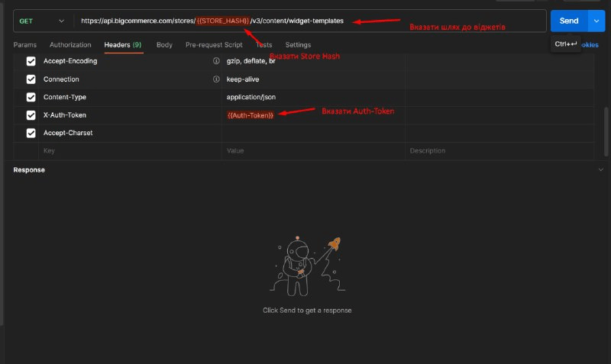Select the Body tab
This screenshot has height=364, width=611.
[164, 45]
